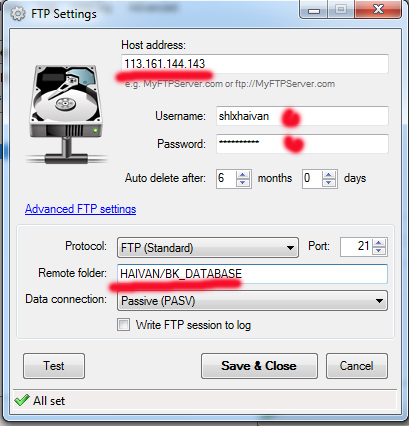Click the green All set checkmark

point(22,400)
